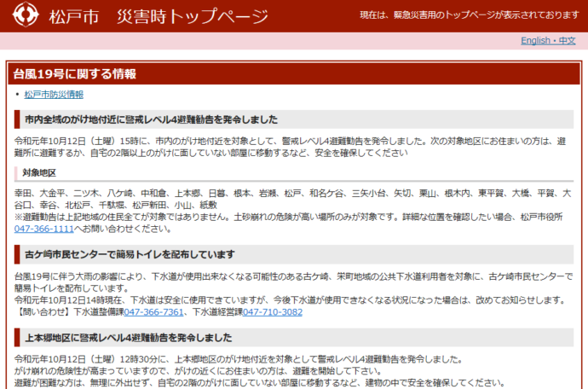Open the 松戸市防災情報 link
This screenshot has width=588, height=389.
click(x=54, y=95)
